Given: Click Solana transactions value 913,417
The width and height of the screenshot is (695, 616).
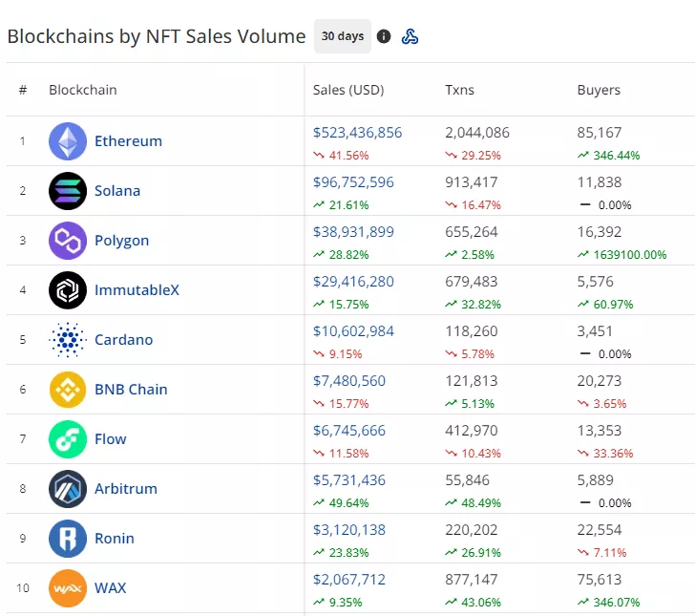Looking at the screenshot, I should tap(472, 181).
